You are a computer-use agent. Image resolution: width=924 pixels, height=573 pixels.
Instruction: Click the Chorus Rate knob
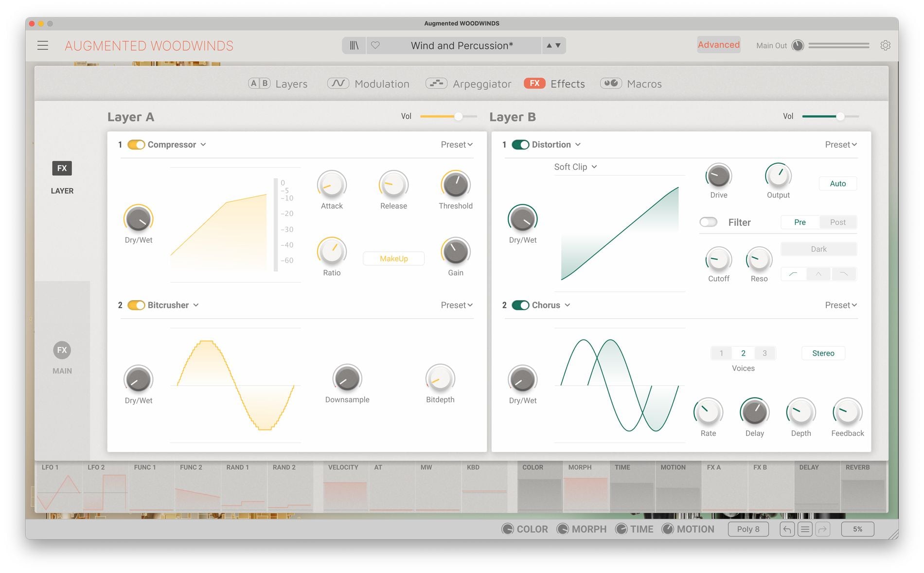tap(708, 412)
